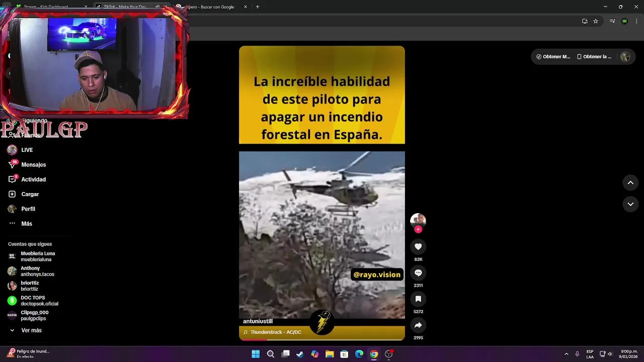Open volume control from the speaker icon

click(609, 354)
